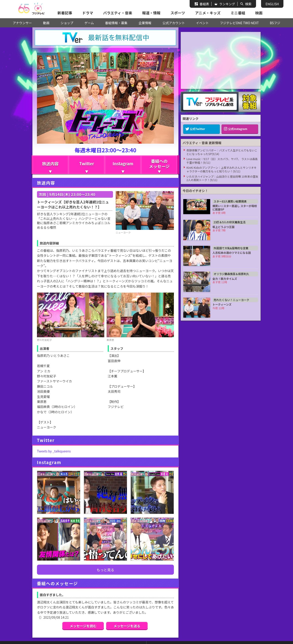Viewport: 293px width, 644px height.
Task: Open ドラマ menu
Action: (88, 13)
